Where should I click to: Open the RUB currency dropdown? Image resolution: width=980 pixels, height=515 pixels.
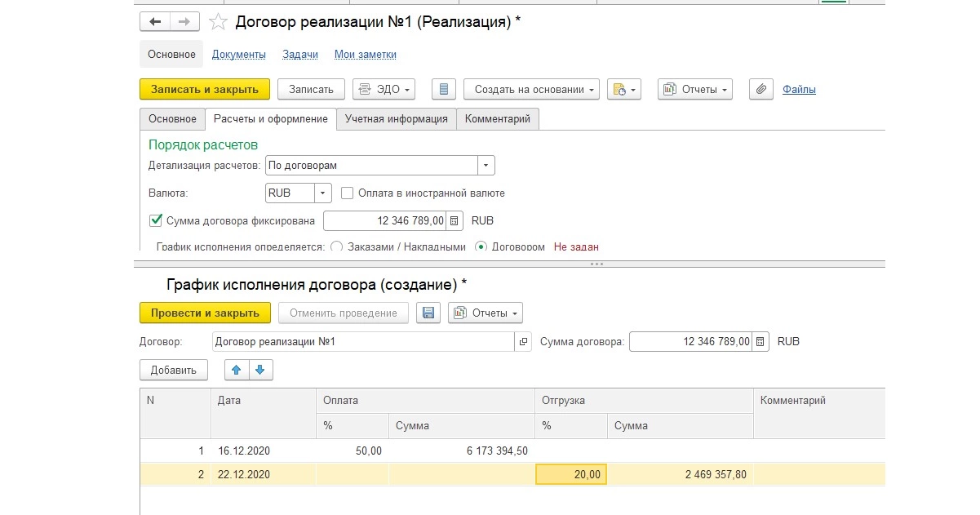point(323,193)
